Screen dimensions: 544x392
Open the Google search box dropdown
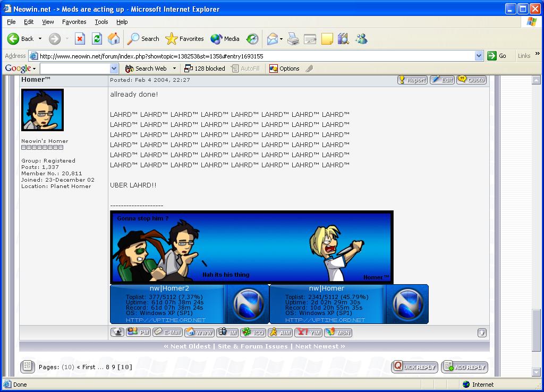pos(114,69)
